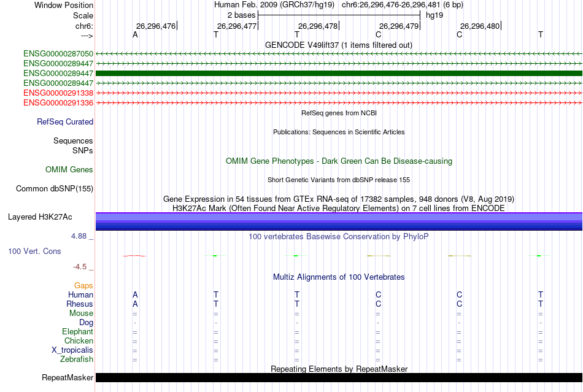
Task: Click the Common dbSNP(155) label
Action: click(x=55, y=189)
